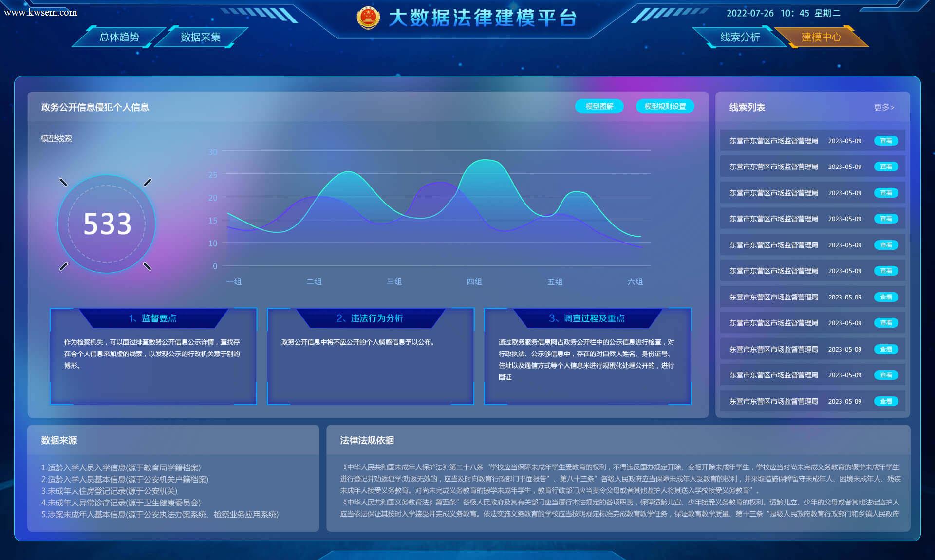Click the 模型线索 label
This screenshot has width=935, height=560.
click(56, 139)
